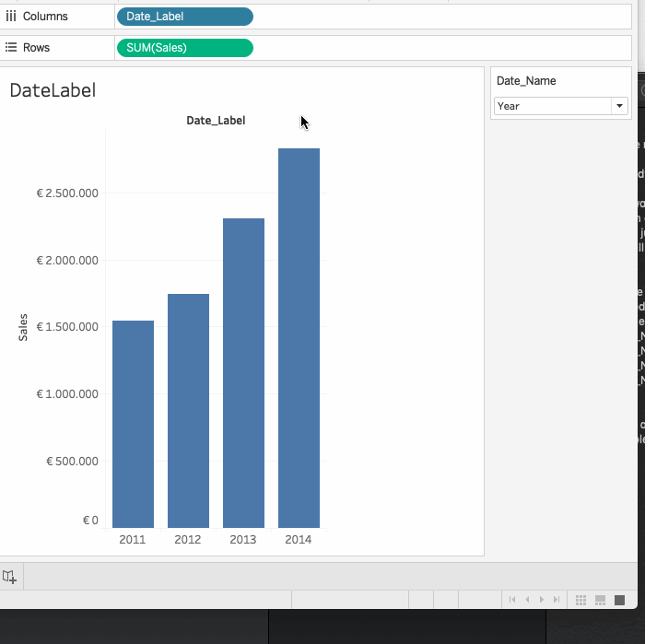The height and width of the screenshot is (644, 645).
Task: Click the Date_Label pill on Columns
Action: (184, 17)
